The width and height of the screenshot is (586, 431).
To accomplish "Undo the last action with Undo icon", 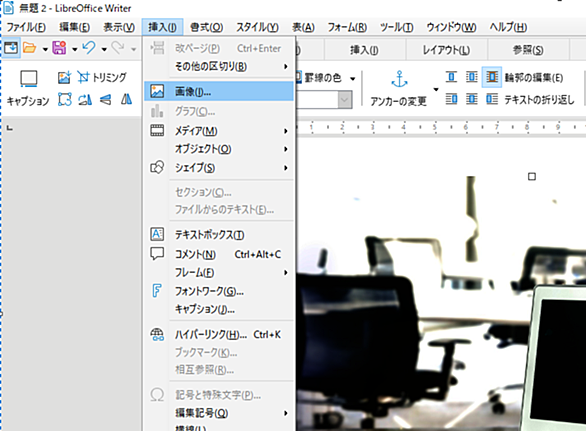I will coord(89,48).
